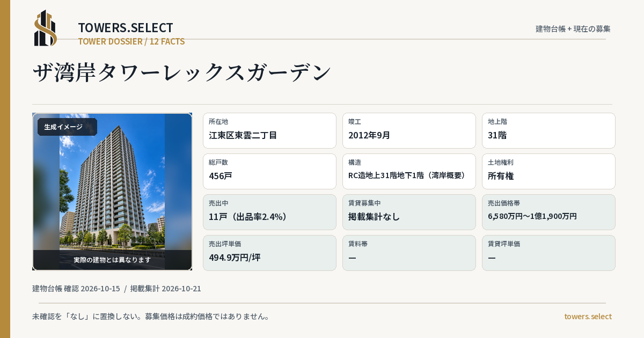Open the towers.select footer link

588,317
